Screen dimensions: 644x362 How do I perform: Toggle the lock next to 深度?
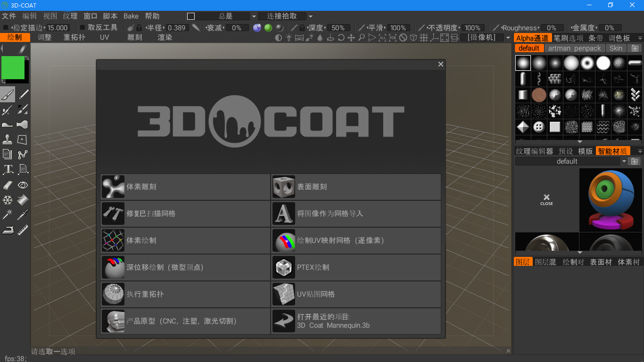302,28
